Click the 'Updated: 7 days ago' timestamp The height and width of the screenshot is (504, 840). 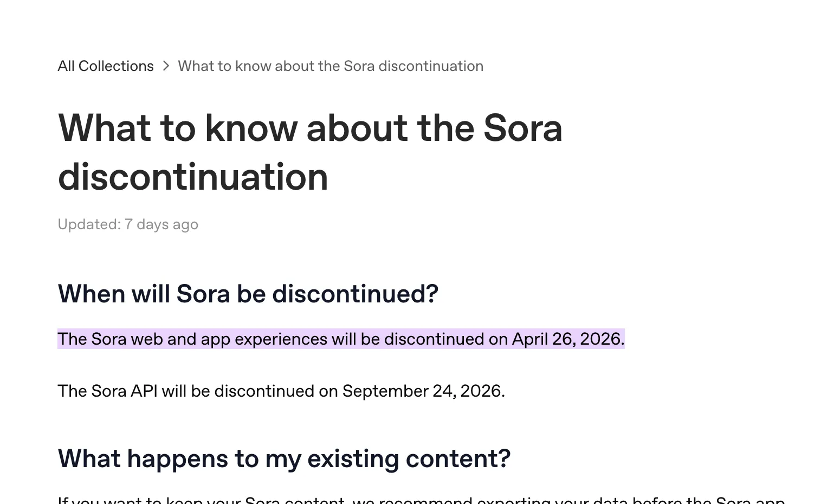coord(128,224)
